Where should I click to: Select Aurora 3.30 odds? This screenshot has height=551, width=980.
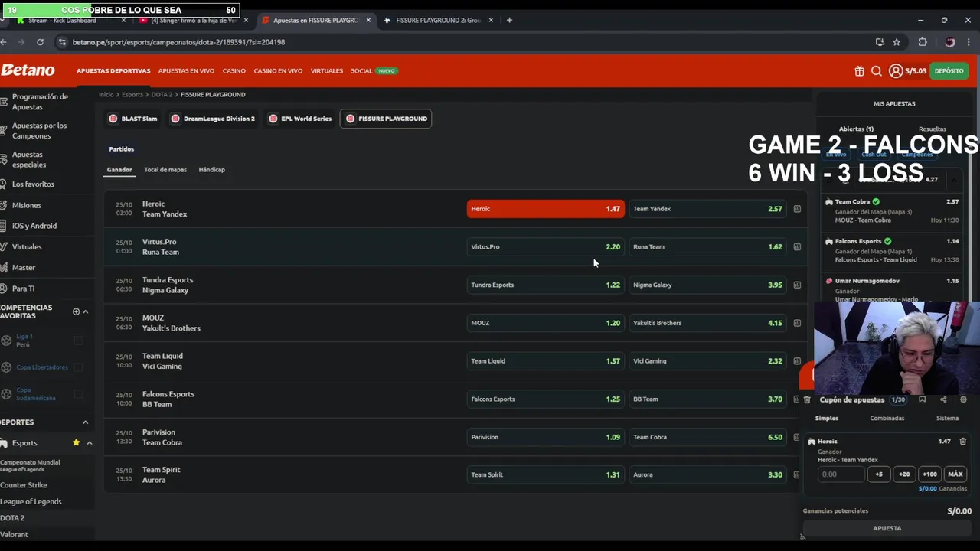pyautogui.click(x=708, y=474)
